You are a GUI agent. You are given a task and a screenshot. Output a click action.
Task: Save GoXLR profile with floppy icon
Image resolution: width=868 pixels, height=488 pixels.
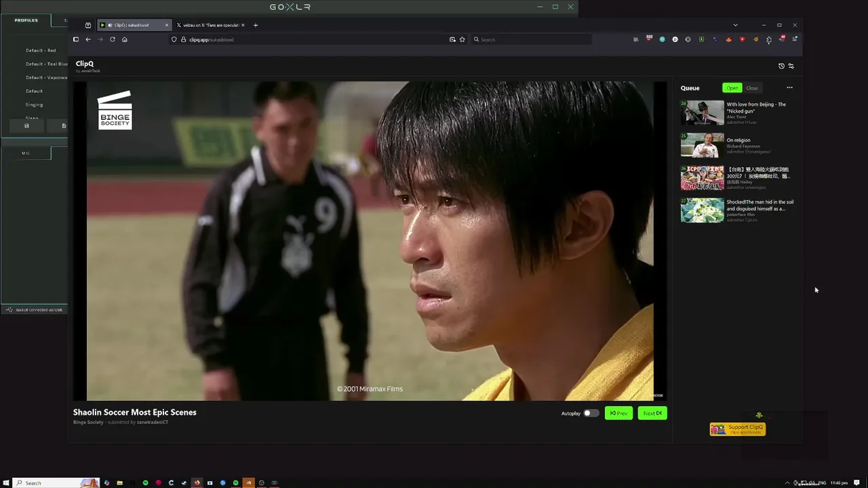(26, 125)
